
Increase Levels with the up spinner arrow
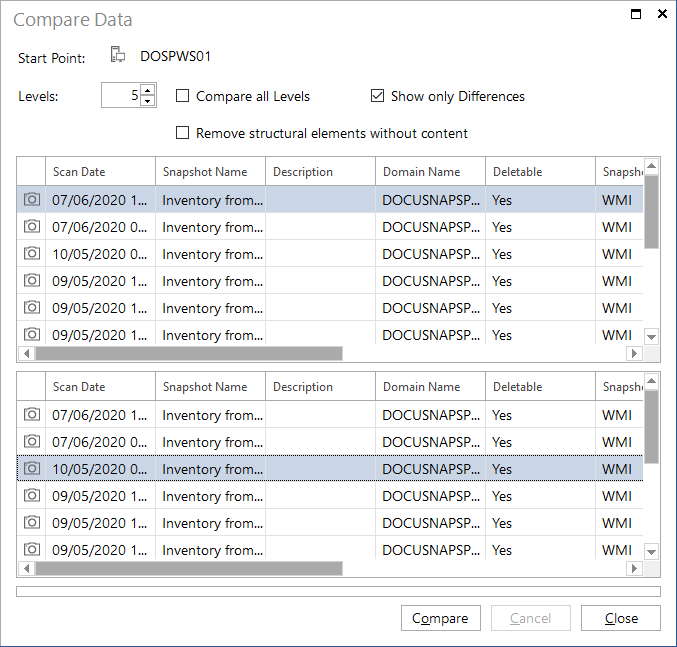[148, 90]
